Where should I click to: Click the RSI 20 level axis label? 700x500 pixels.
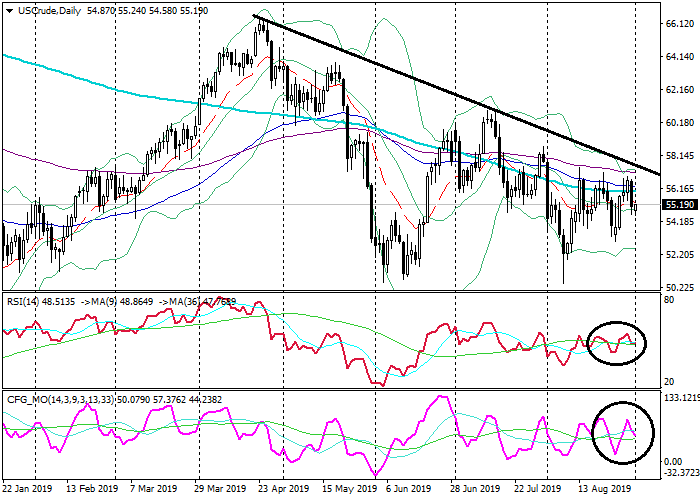[671, 381]
